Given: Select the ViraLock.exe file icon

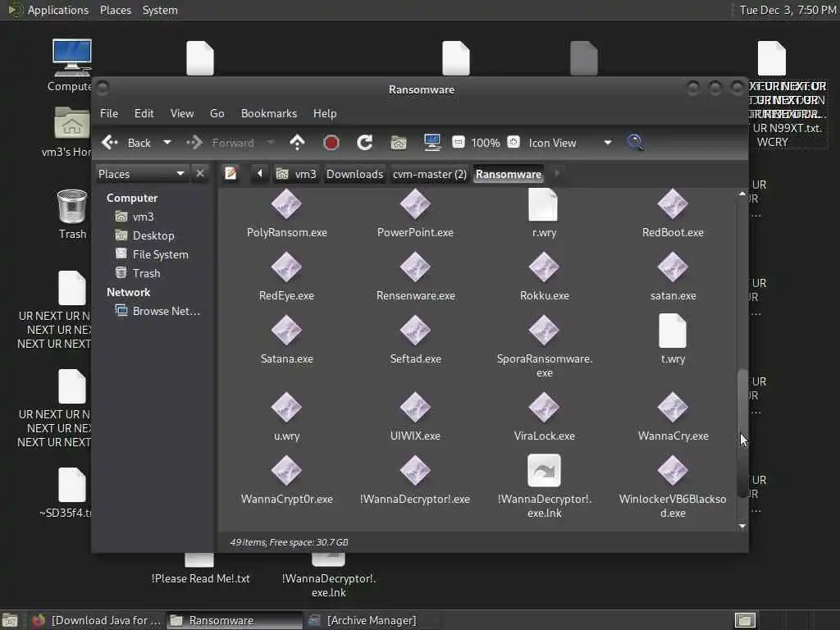Looking at the screenshot, I should pyautogui.click(x=545, y=408).
